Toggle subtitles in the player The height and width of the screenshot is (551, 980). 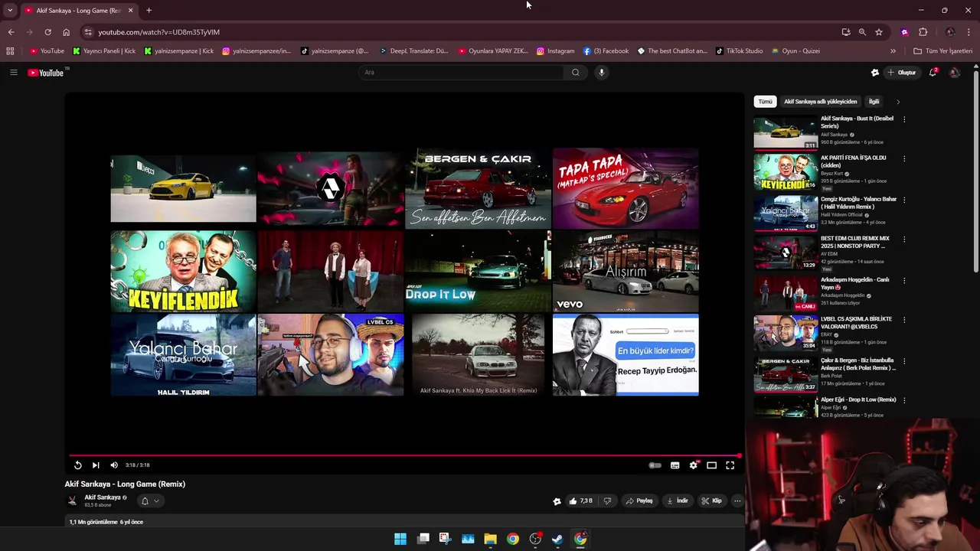click(x=675, y=465)
